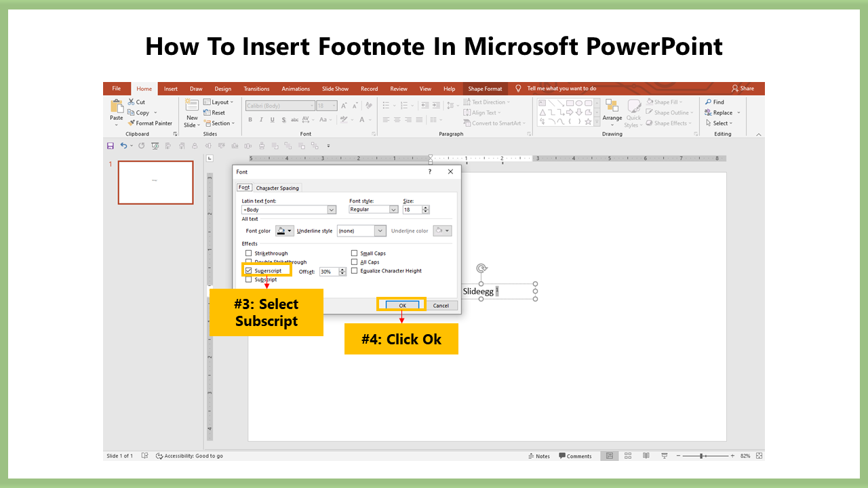Click the Size field spinner arrows
Screen dimensions: 868x488
(x=426, y=210)
